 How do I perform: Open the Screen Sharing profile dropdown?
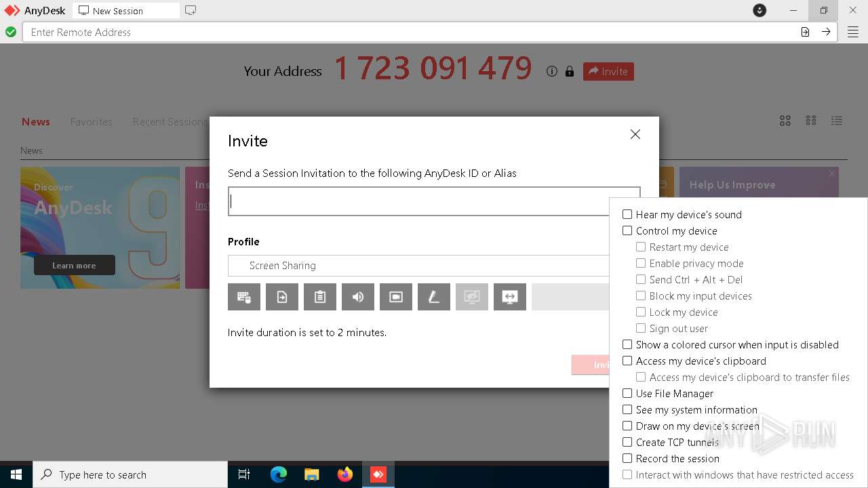tap(418, 266)
